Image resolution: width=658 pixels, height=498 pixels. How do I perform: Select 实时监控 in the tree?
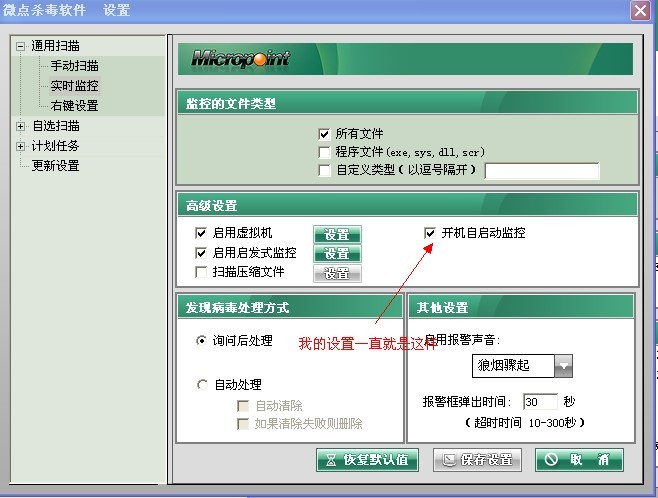74,86
